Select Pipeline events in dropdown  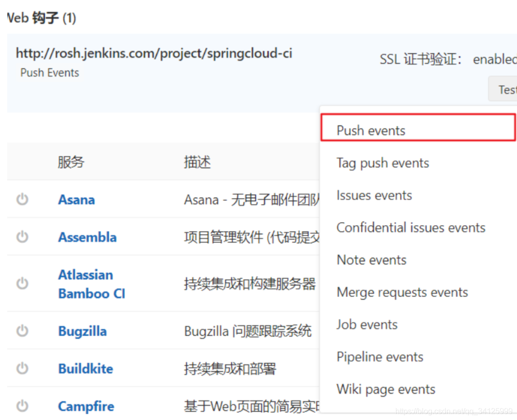point(380,357)
